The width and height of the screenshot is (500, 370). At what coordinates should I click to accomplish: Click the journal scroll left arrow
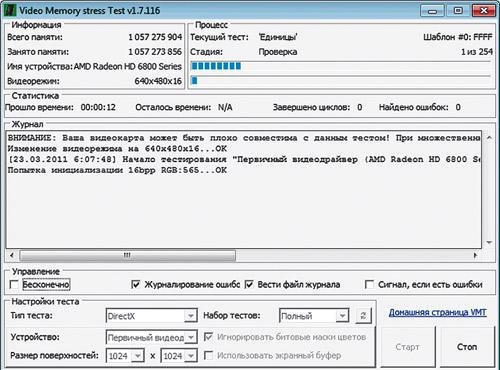(x=12, y=256)
